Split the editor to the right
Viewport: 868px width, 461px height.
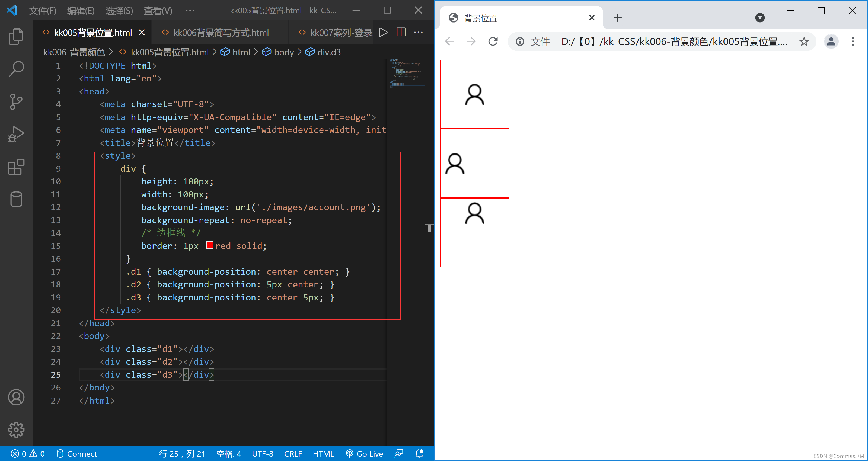coord(401,32)
